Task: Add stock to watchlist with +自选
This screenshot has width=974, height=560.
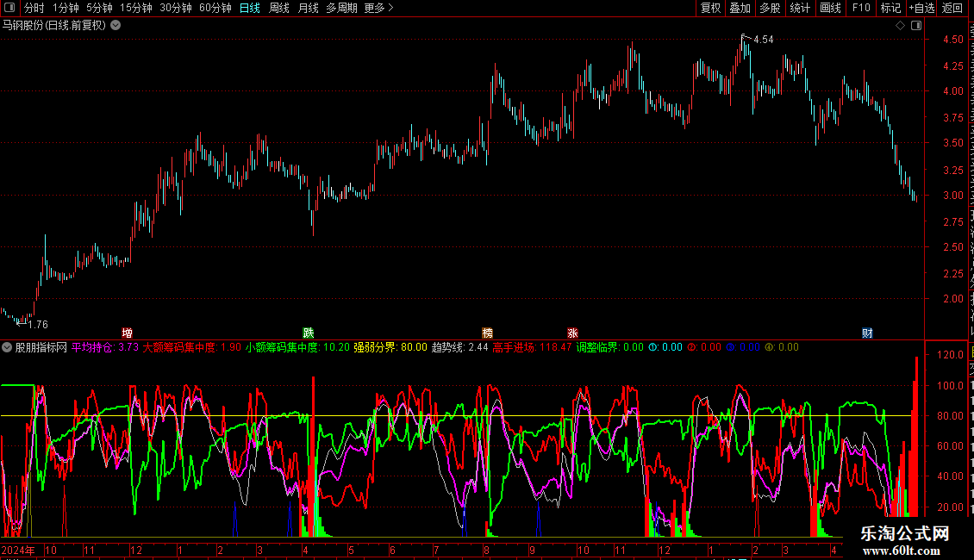Action: [x=921, y=8]
